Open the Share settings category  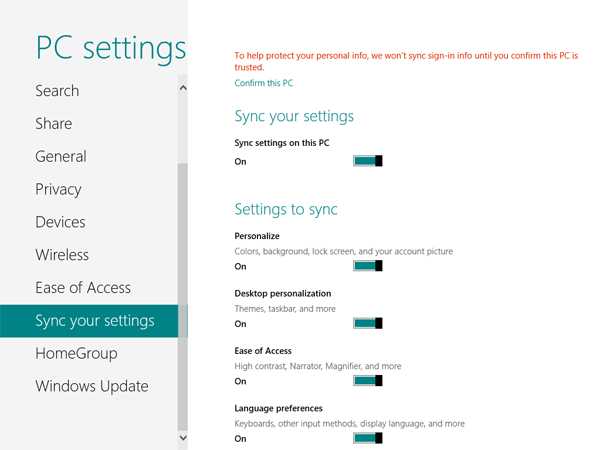click(89, 124)
